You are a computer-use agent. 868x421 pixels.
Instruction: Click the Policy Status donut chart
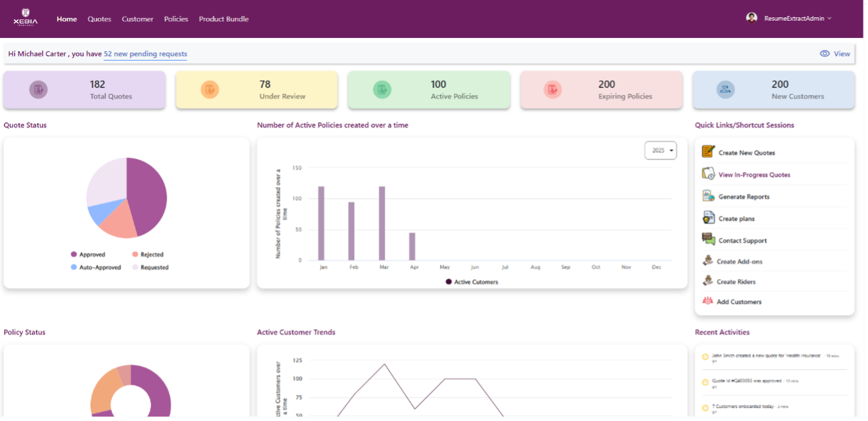pyautogui.click(x=130, y=392)
